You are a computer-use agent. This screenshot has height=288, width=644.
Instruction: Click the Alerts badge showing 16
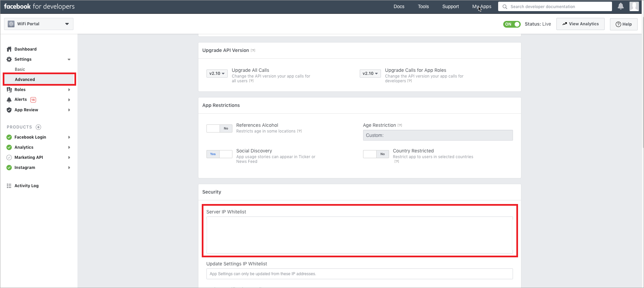click(33, 100)
